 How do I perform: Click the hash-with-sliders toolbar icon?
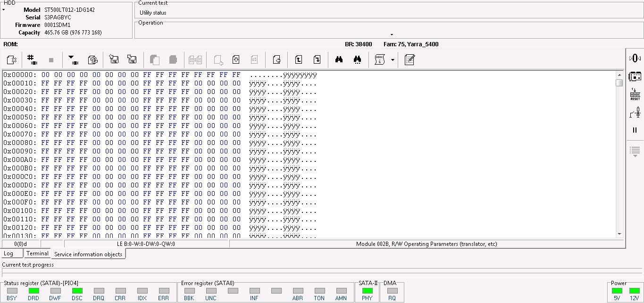tap(32, 60)
